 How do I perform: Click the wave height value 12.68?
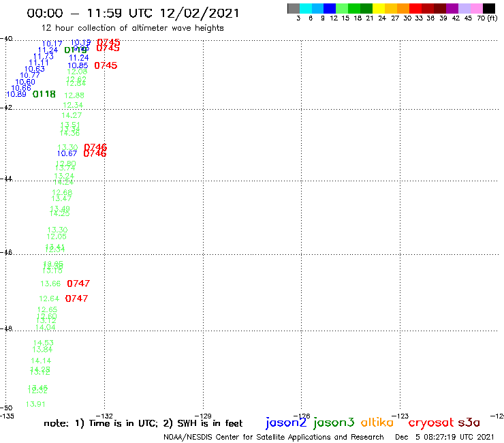(x=62, y=192)
